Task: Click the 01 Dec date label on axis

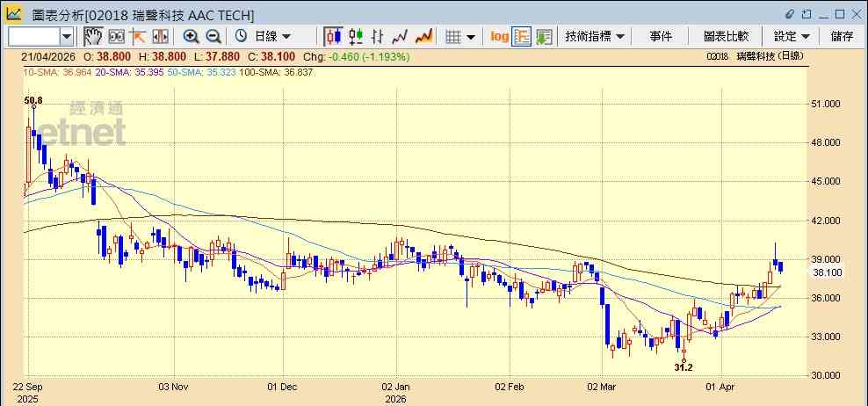Action: (282, 387)
